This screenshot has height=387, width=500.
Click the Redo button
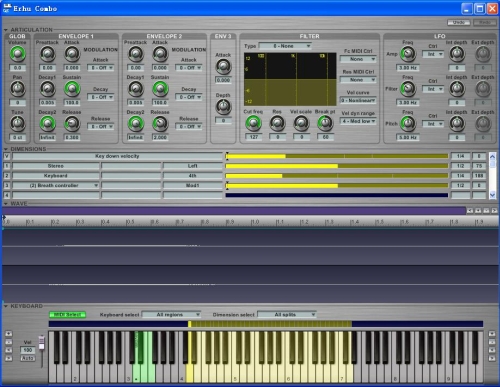(x=485, y=22)
